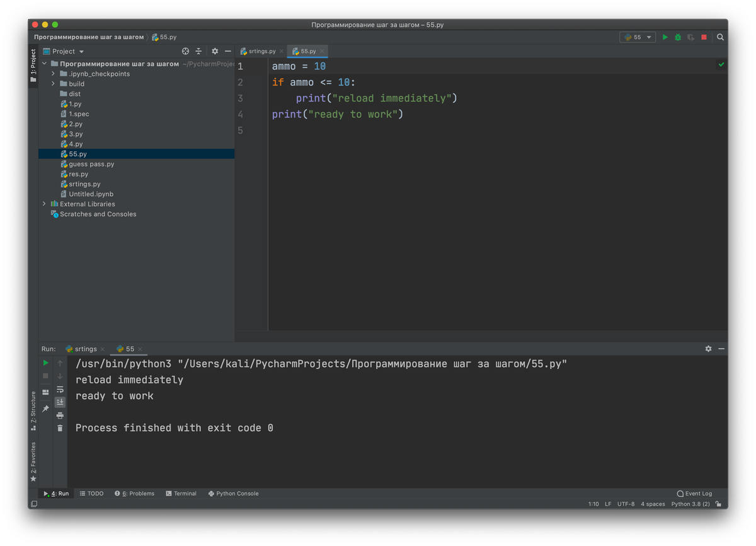Start debugging with the green bug icon
The width and height of the screenshot is (756, 546).
tap(678, 37)
